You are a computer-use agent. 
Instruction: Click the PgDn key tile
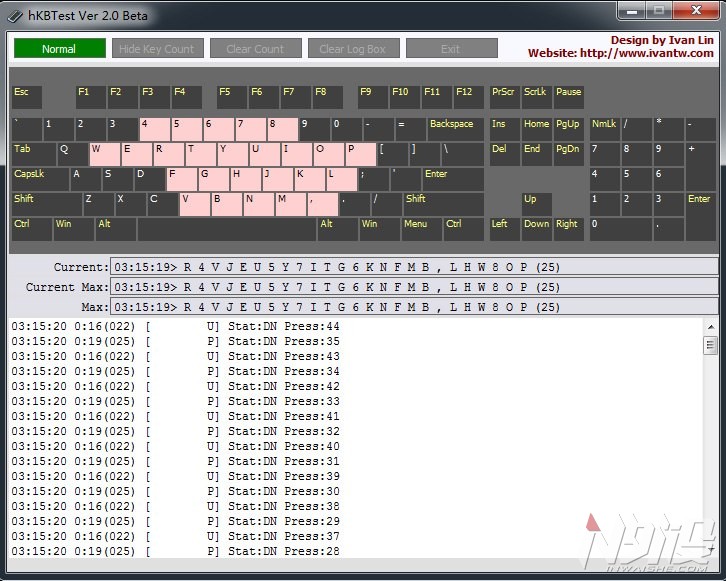(569, 154)
